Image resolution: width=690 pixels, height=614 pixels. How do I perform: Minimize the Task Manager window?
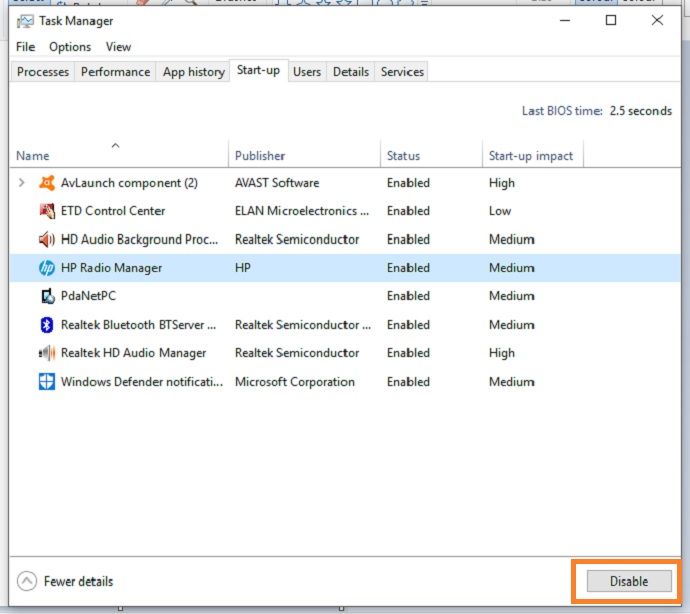point(565,20)
